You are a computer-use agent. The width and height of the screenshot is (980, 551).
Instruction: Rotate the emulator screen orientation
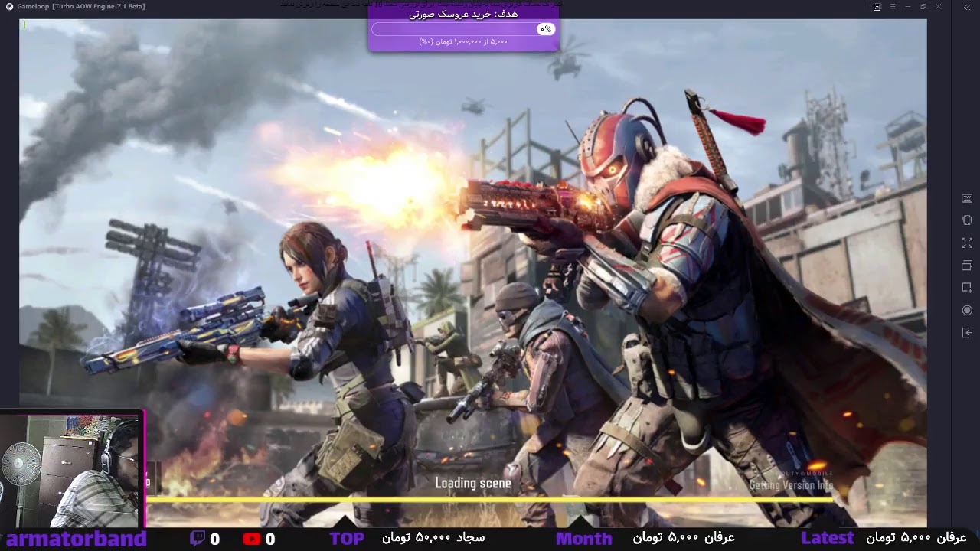click(x=967, y=220)
